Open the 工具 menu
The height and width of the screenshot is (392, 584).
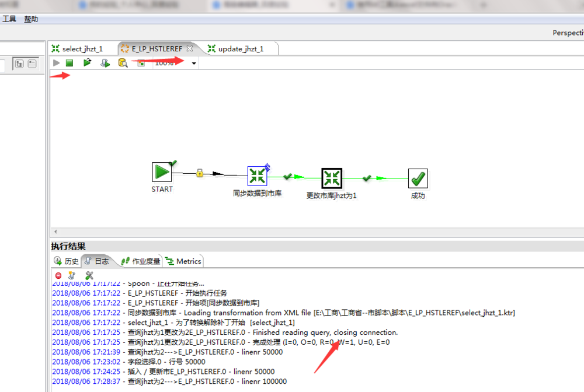[x=9, y=19]
